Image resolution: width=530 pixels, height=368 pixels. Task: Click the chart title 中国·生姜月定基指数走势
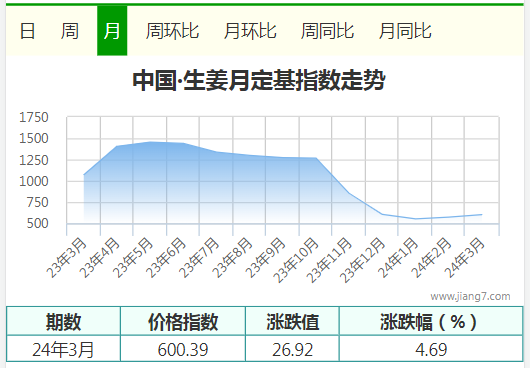point(259,80)
